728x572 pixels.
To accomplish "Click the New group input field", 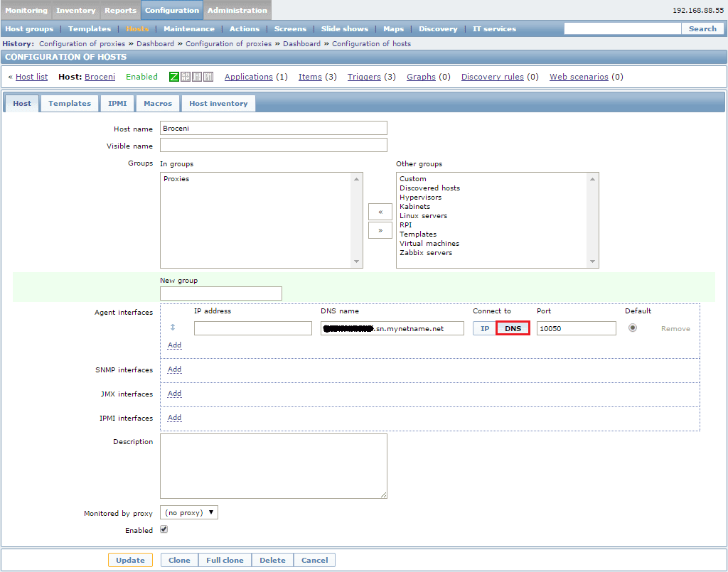I will pyautogui.click(x=221, y=293).
